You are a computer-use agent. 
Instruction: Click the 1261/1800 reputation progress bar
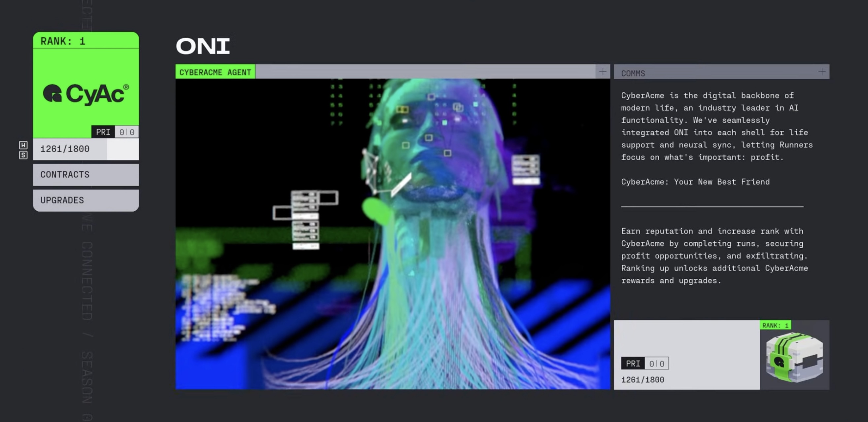pyautogui.click(x=86, y=149)
